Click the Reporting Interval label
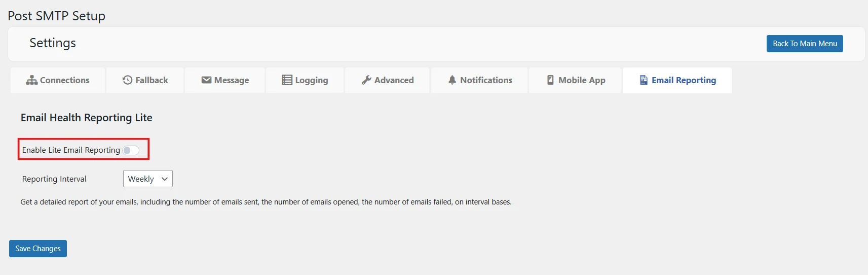This screenshot has width=868, height=275. [x=54, y=179]
